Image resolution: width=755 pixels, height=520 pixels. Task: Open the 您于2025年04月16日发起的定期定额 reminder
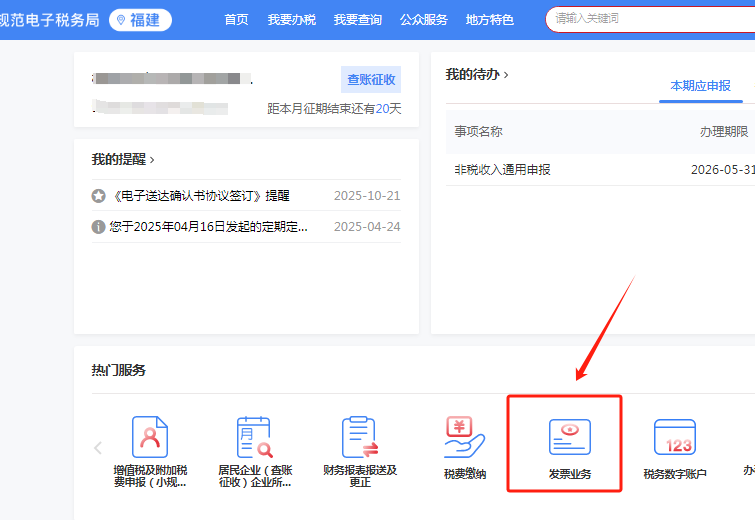pyautogui.click(x=208, y=227)
